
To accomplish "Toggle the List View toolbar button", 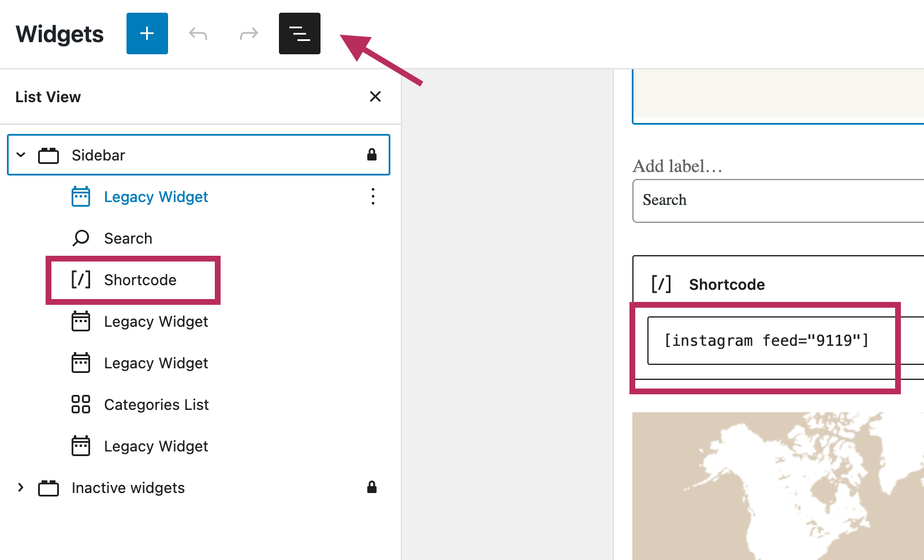I will [299, 33].
